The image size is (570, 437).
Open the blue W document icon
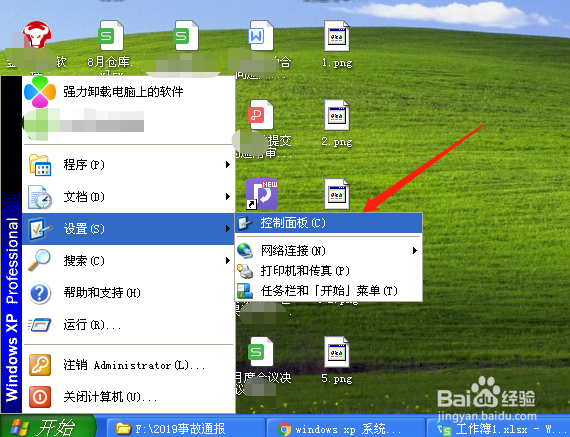(x=260, y=35)
